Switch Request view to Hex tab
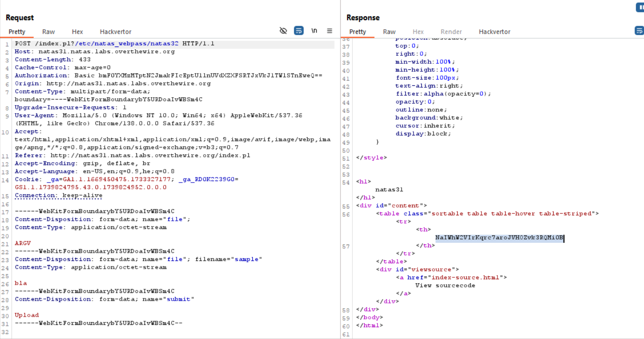644x339 pixels. 78,31
